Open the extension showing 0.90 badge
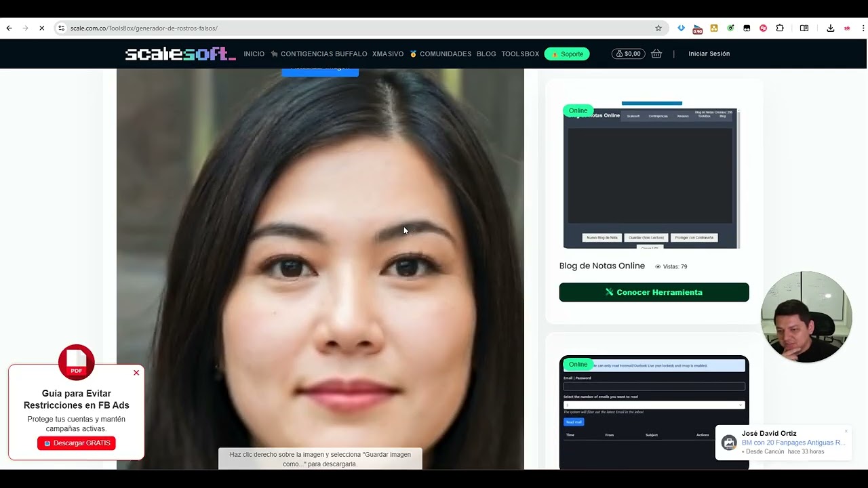This screenshot has height=488, width=868. 697,29
